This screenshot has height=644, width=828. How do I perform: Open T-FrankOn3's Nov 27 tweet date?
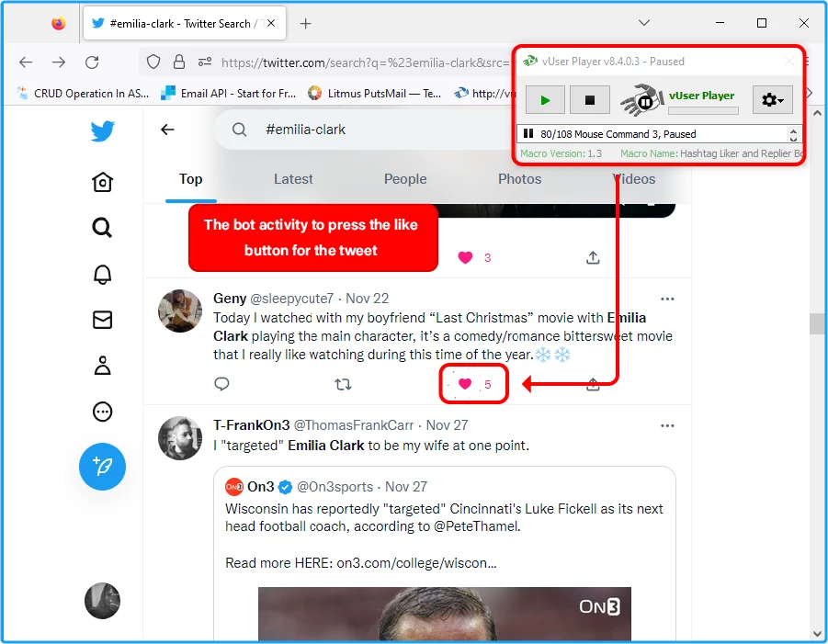coord(447,425)
